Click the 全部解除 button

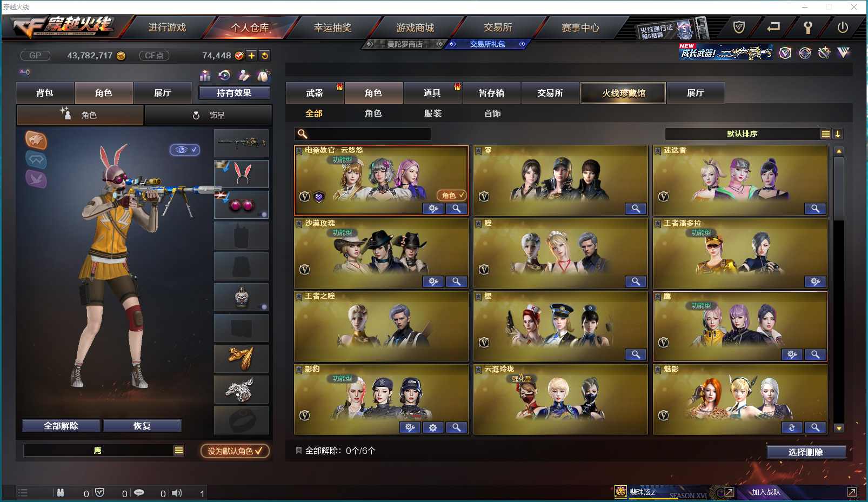[x=61, y=426]
